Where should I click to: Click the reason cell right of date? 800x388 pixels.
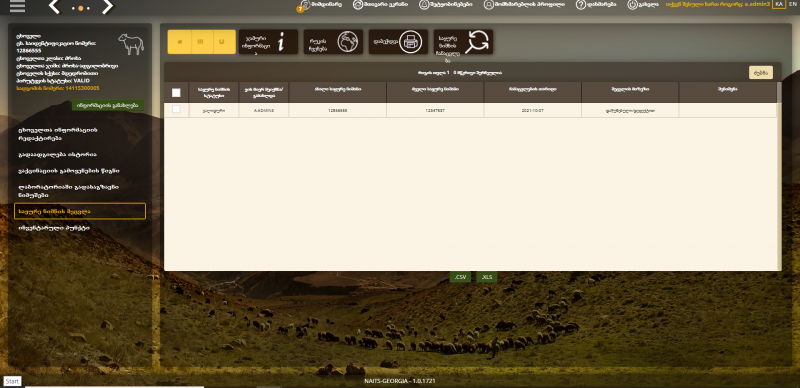630,110
